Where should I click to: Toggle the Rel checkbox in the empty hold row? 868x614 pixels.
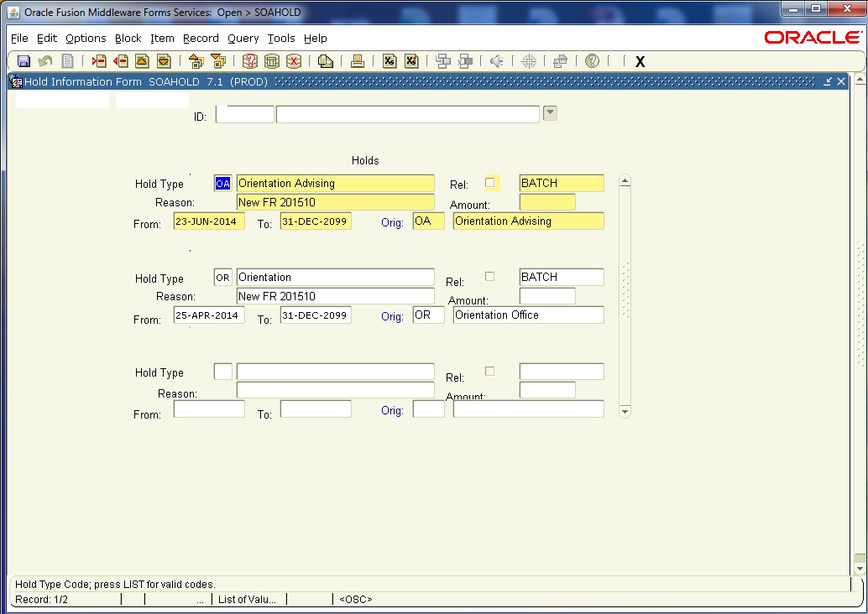coord(490,371)
